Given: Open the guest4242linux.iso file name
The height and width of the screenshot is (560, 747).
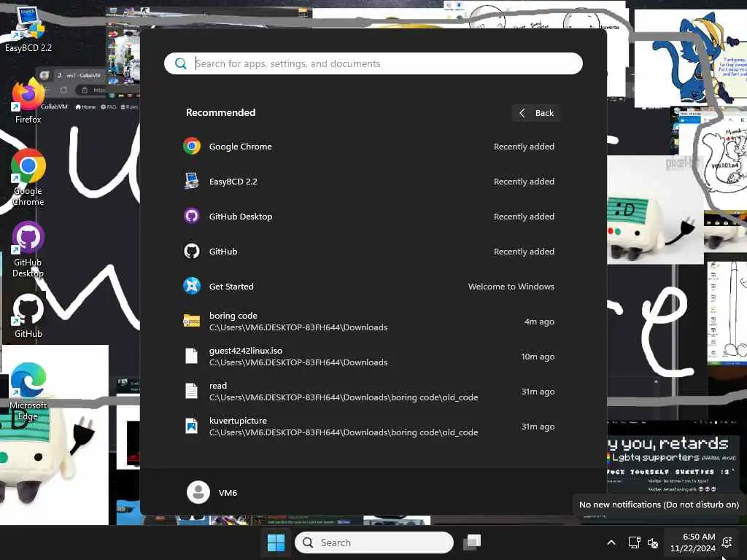Looking at the screenshot, I should pos(246,351).
